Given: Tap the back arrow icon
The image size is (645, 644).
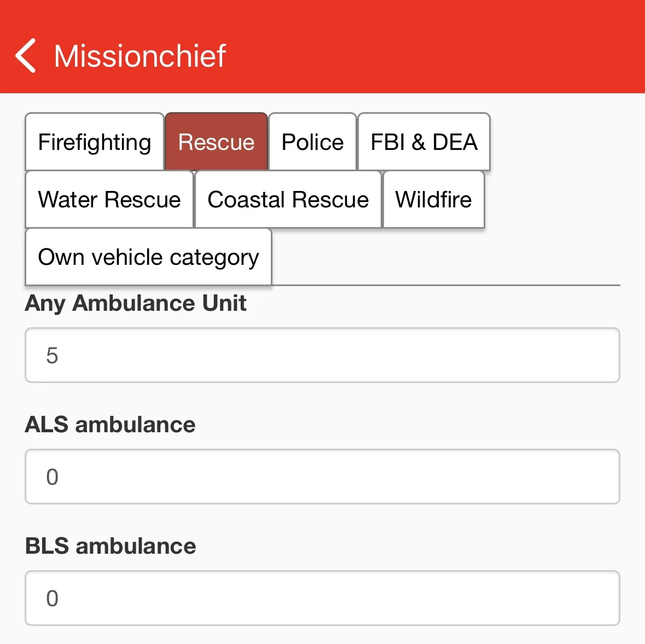Looking at the screenshot, I should (x=26, y=56).
